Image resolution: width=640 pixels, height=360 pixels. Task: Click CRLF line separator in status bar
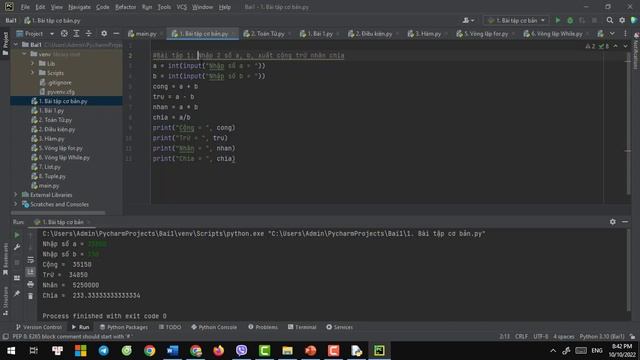point(521,336)
